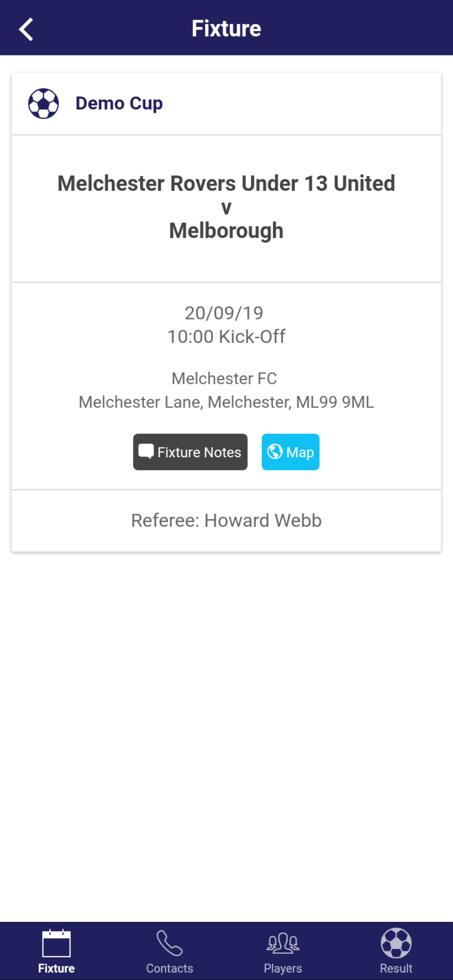Tap the Melchester Lane address line
This screenshot has height=980, width=453.
click(226, 402)
